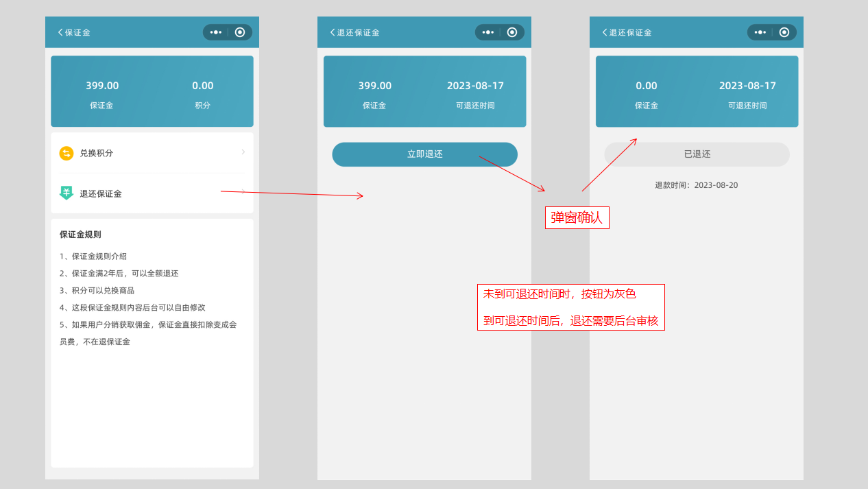
Task: Tap circle close icon on the 立即退还 page
Action: pos(511,32)
